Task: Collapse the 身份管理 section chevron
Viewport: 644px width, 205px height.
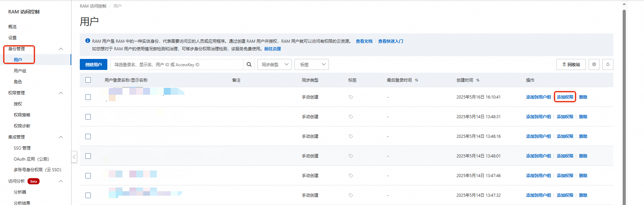Action: (61, 49)
